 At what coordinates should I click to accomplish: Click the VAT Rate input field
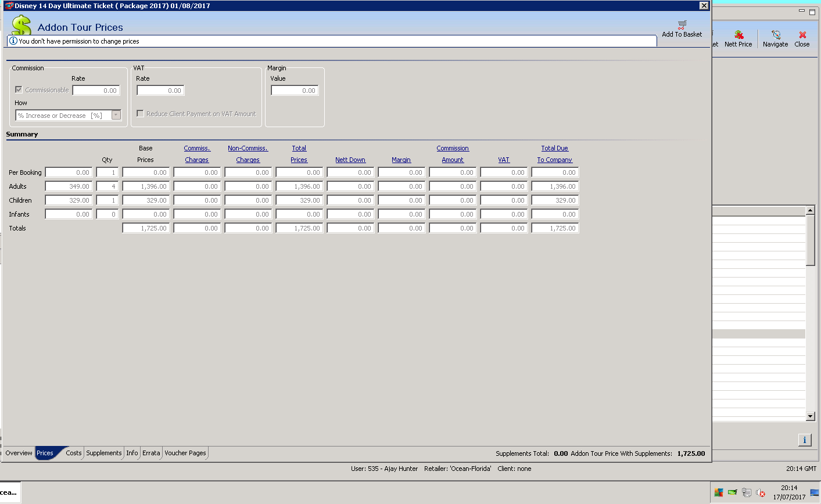pos(160,91)
